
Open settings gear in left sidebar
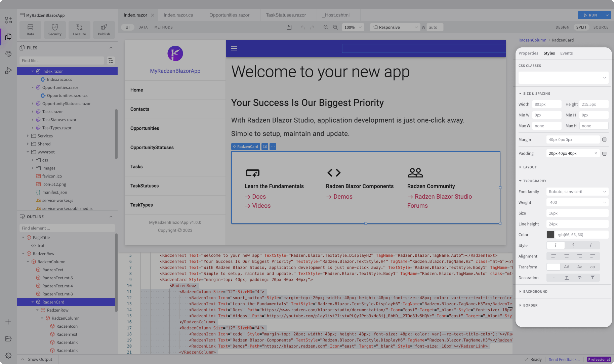[8, 356]
